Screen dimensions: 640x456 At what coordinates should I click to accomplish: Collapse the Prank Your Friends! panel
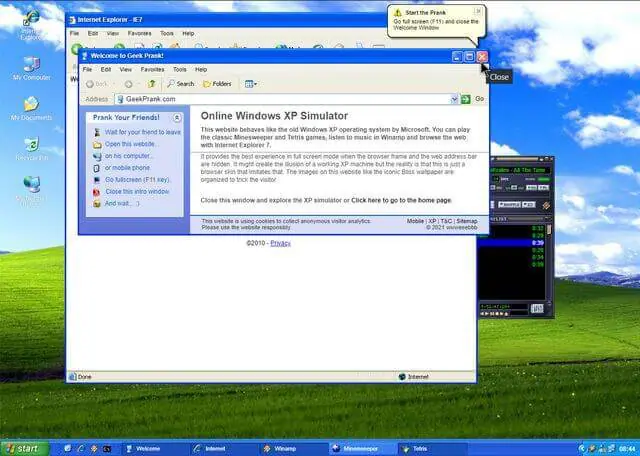tap(177, 118)
